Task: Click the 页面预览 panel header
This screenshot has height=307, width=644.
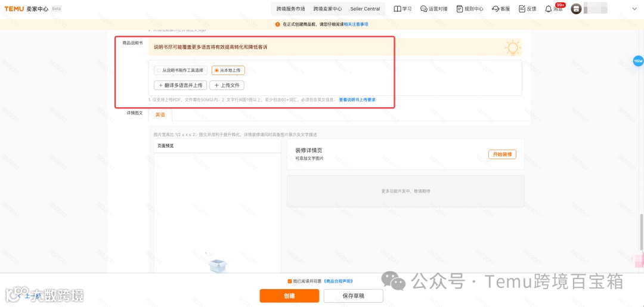Action: [217, 146]
